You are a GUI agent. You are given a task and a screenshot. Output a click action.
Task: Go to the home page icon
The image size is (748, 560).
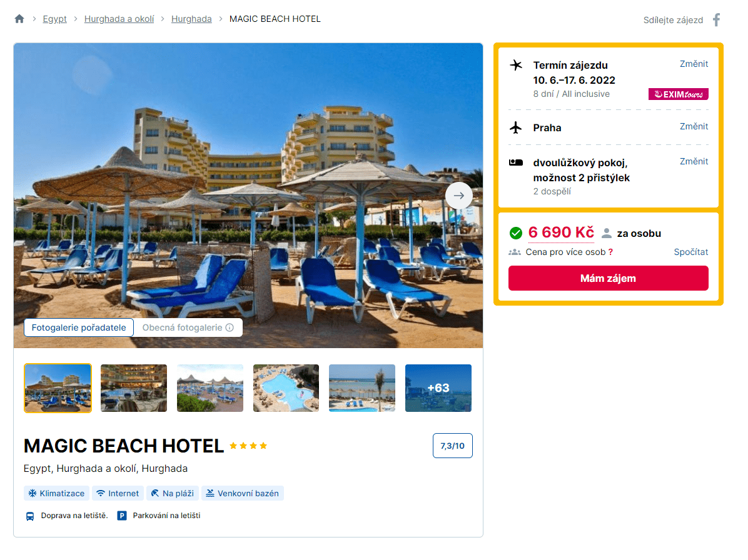(19, 19)
